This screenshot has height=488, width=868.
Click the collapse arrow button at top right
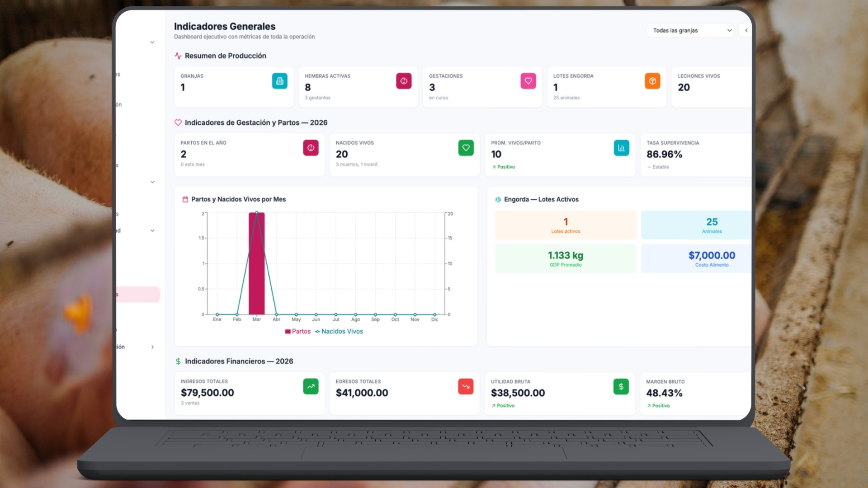[x=746, y=30]
